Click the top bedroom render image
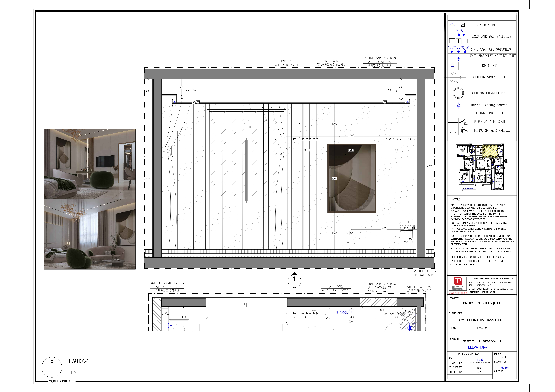Screen dimensions: 555x392 [90, 164]
